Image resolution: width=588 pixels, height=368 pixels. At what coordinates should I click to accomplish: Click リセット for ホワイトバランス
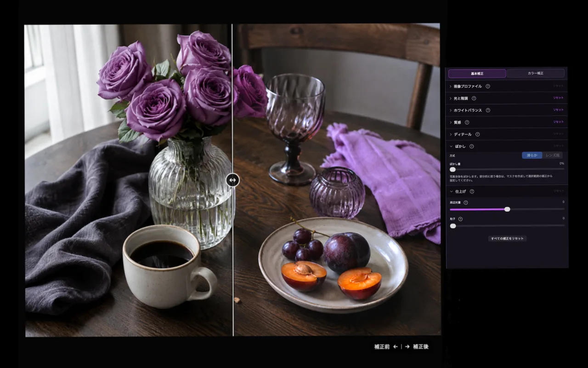click(x=558, y=110)
